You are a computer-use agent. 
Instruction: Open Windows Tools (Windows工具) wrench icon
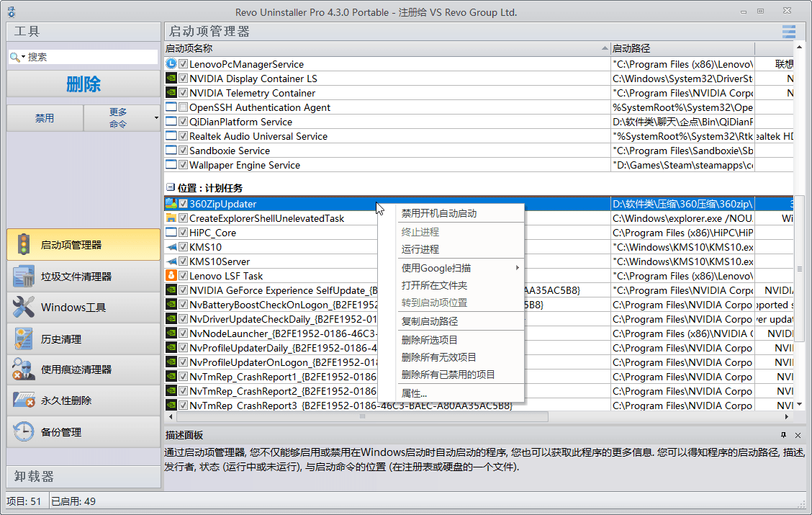click(24, 308)
